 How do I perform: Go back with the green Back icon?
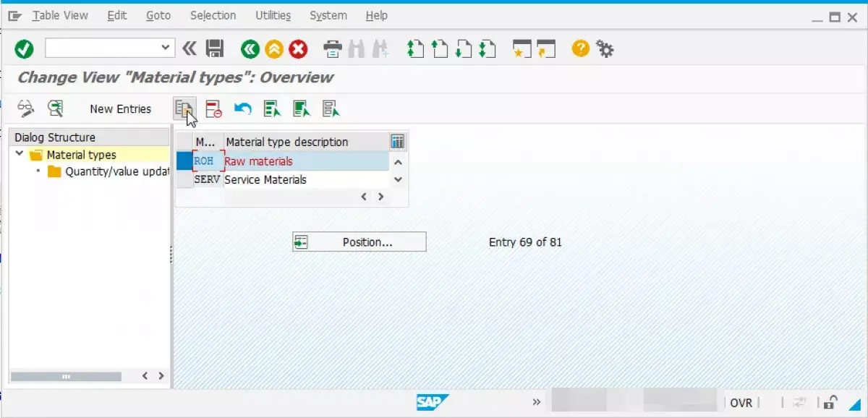coord(250,49)
